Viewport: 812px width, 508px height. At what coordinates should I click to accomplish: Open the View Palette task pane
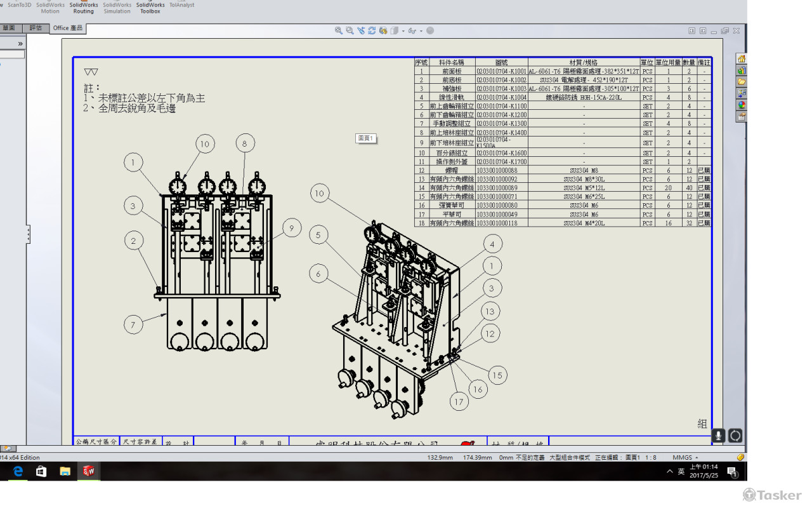pyautogui.click(x=741, y=93)
